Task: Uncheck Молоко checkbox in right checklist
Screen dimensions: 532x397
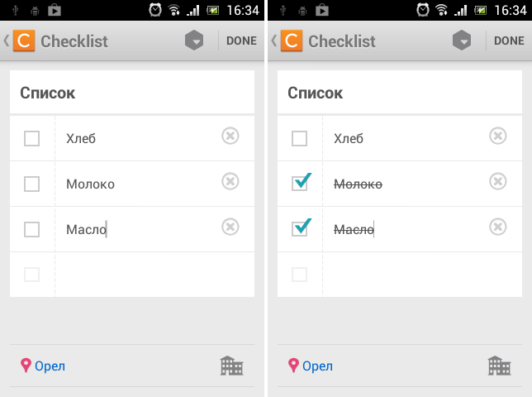Action: (301, 182)
